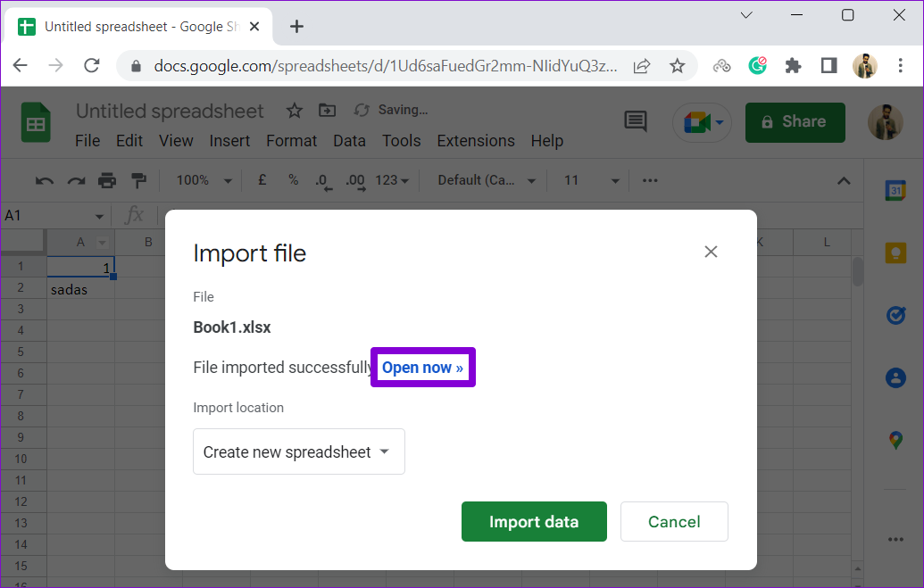The height and width of the screenshot is (588, 924).
Task: Move spreadsheet to folder icon
Action: (327, 110)
